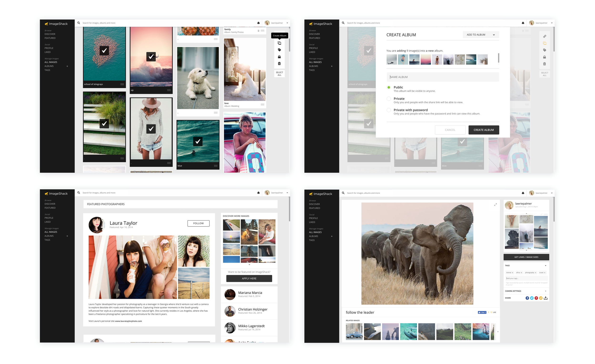Click the NAME ALBUM text field
The width and height of the screenshot is (595, 364).
coord(443,77)
